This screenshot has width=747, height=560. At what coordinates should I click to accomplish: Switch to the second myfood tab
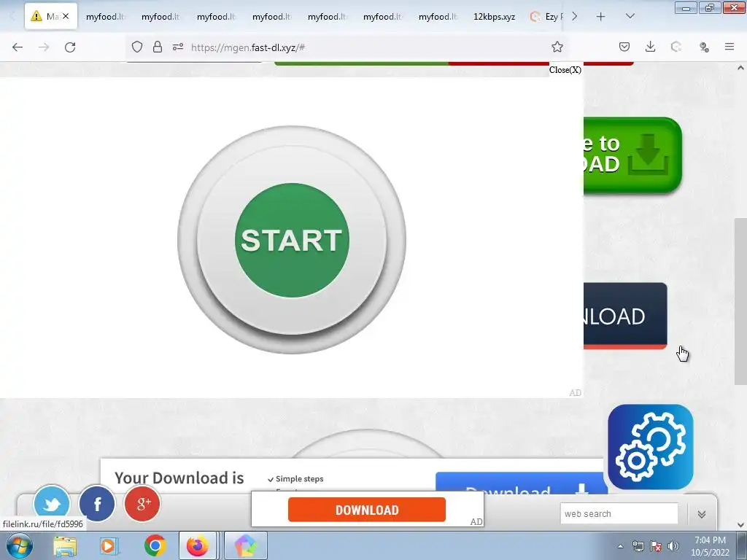coord(160,17)
